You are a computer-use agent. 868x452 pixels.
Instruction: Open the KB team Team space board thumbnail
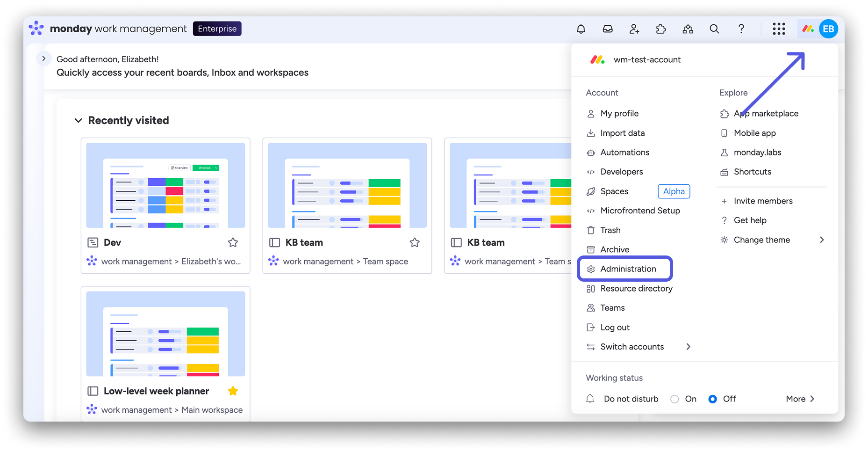347,185
